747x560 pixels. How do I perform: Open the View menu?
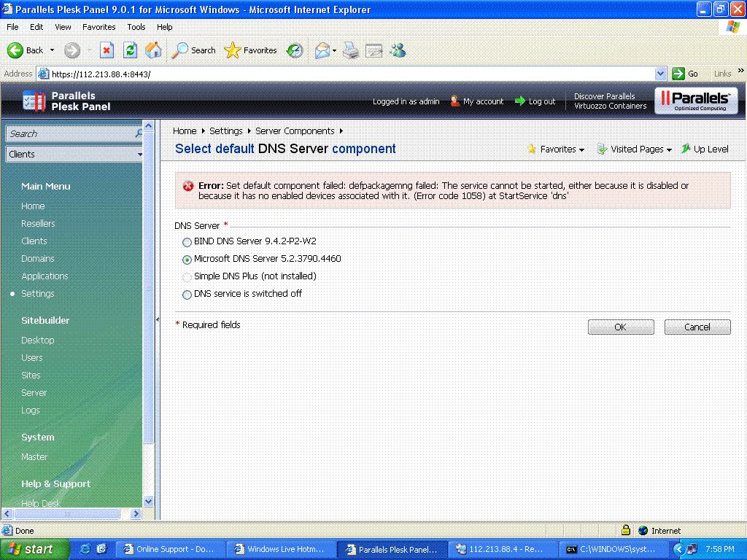tap(63, 27)
